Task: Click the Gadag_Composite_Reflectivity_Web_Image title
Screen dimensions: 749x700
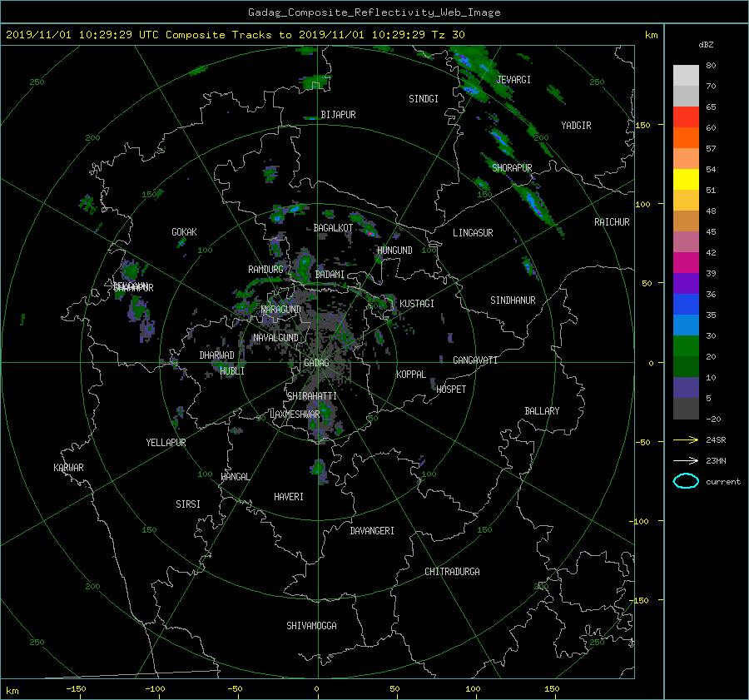Action: pos(374,12)
